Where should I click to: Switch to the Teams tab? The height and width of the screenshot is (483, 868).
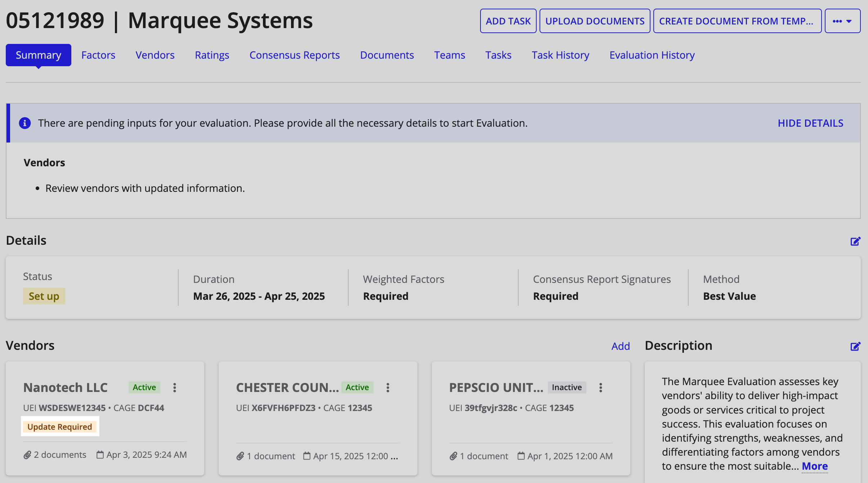tap(450, 55)
